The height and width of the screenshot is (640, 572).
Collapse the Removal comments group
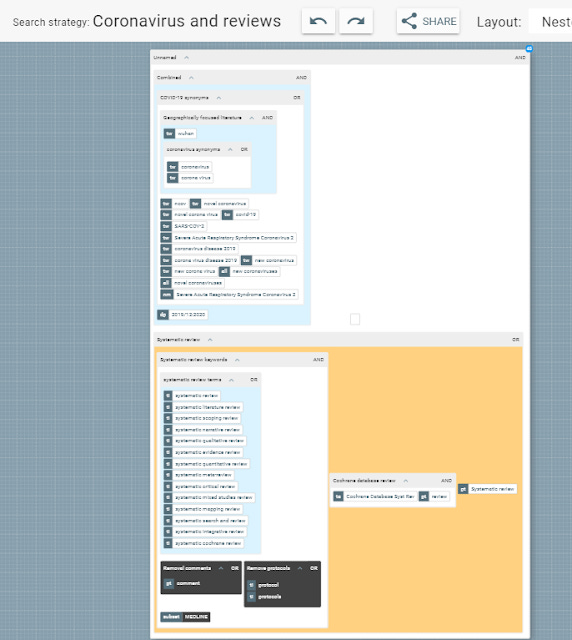(x=221, y=568)
